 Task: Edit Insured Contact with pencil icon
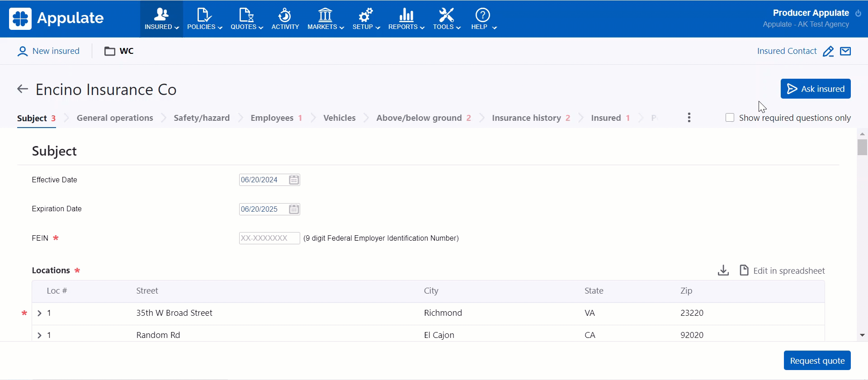pyautogui.click(x=828, y=51)
